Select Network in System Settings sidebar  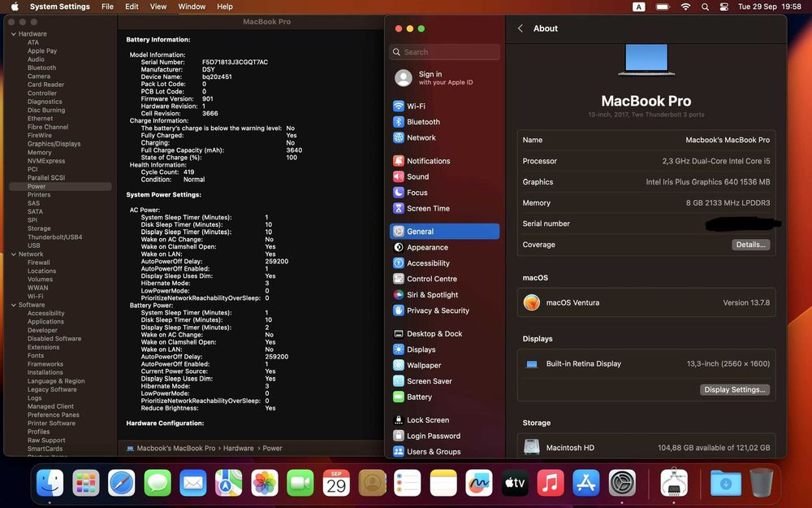click(x=444, y=138)
